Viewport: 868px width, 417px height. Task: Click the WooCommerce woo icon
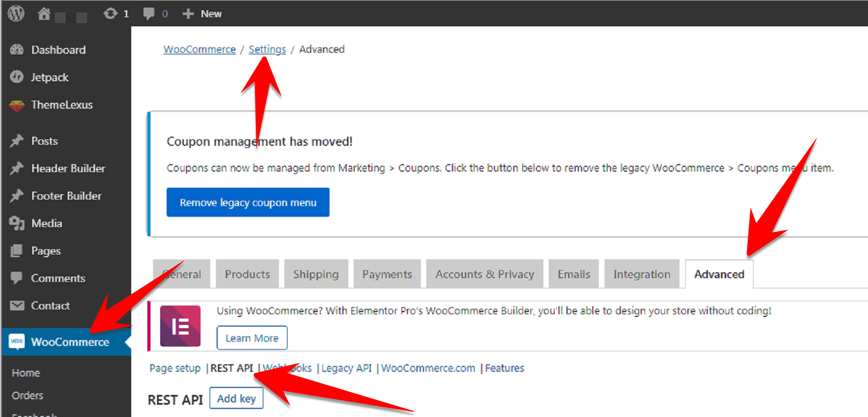pos(17,342)
